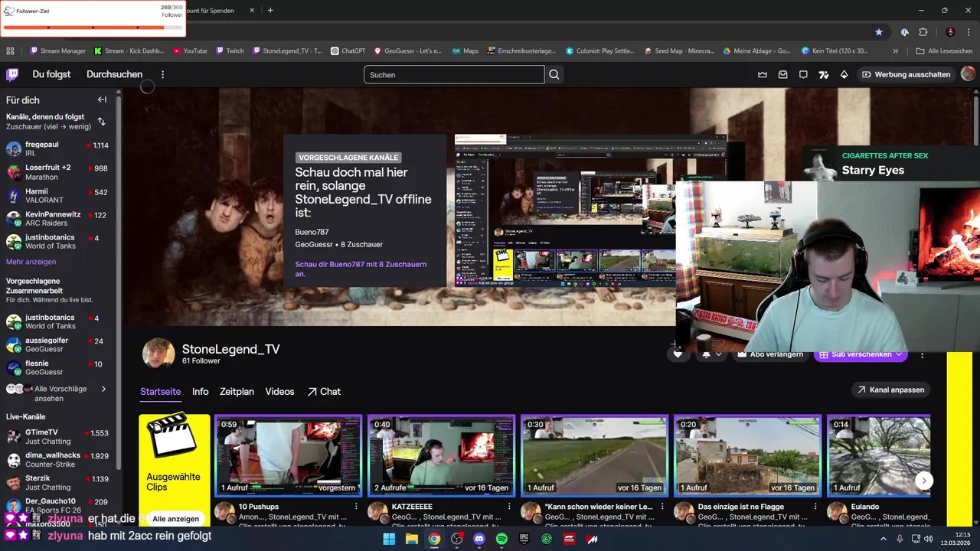Open Loserfruit +2 channel in sidebar
The height and width of the screenshot is (551, 980).
click(57, 172)
